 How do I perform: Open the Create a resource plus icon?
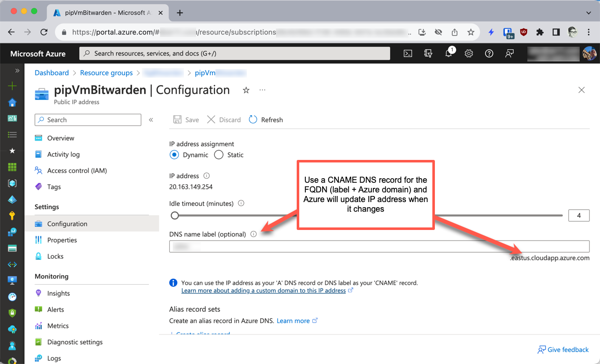(11, 86)
